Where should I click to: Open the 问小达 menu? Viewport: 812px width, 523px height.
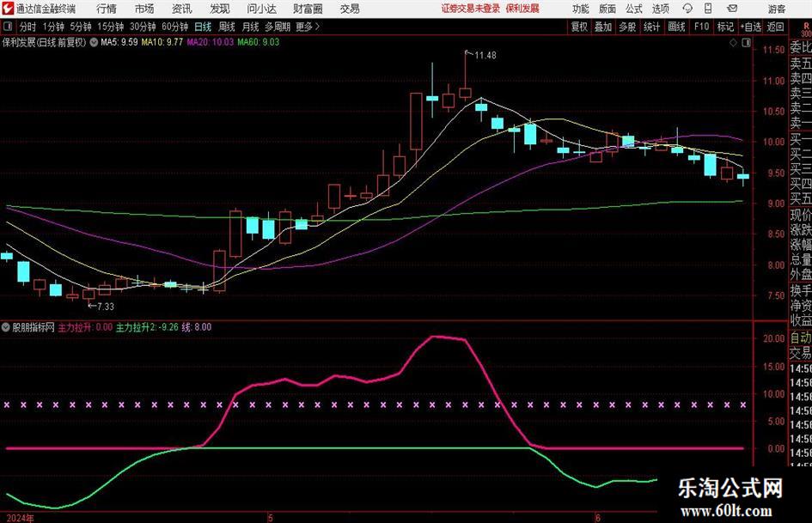pyautogui.click(x=261, y=9)
